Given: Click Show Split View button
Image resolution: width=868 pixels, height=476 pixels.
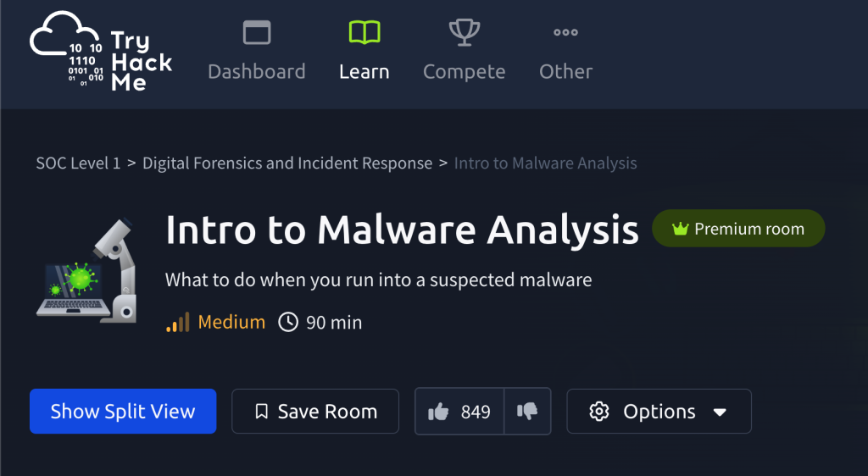Looking at the screenshot, I should pos(123,412).
